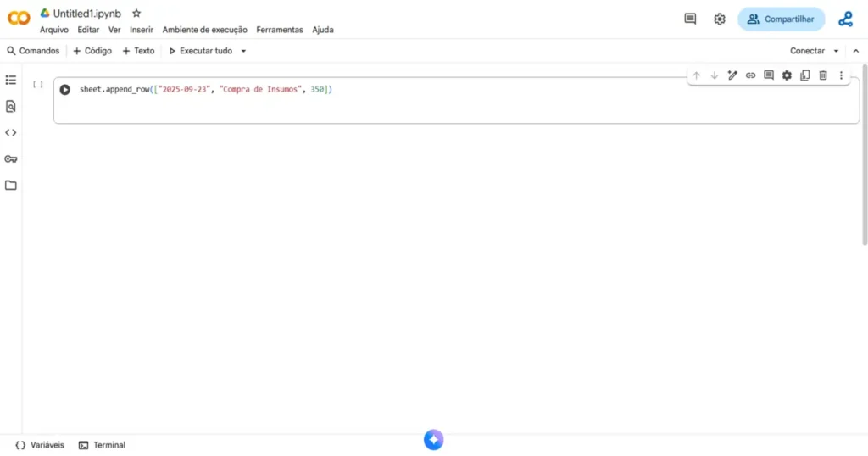Open the Ambiente de execução menu
The height and width of the screenshot is (456, 868).
pos(205,30)
